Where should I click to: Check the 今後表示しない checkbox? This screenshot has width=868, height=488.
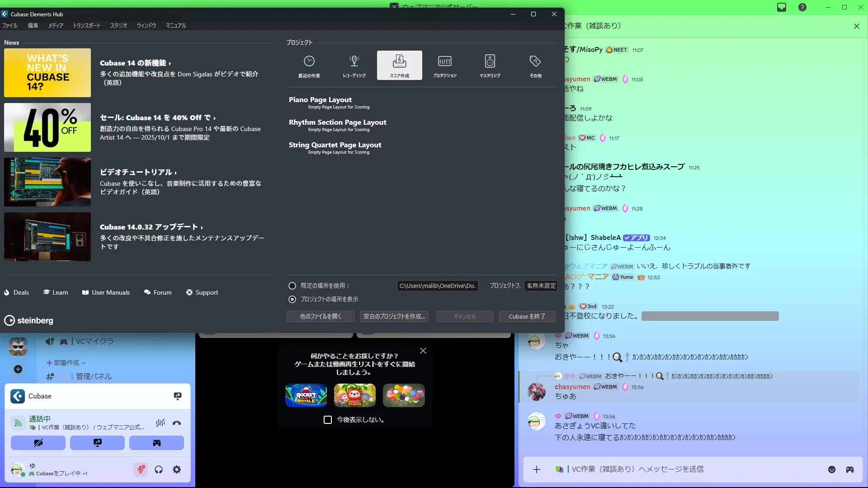(x=328, y=420)
